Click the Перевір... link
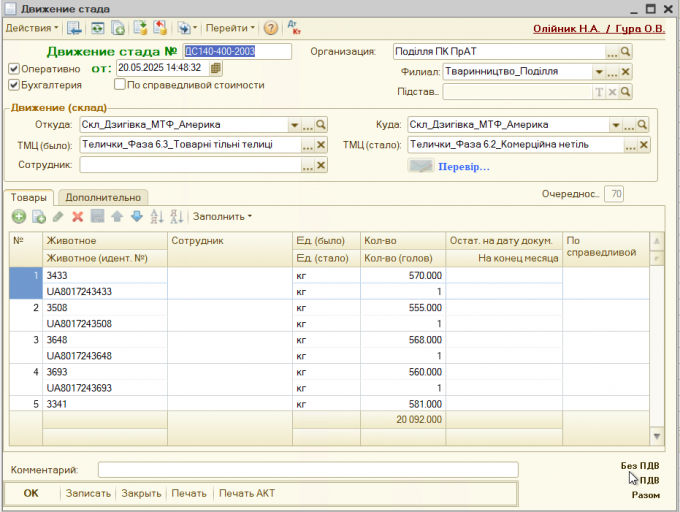Image resolution: width=680 pixels, height=512 pixels. click(x=464, y=167)
